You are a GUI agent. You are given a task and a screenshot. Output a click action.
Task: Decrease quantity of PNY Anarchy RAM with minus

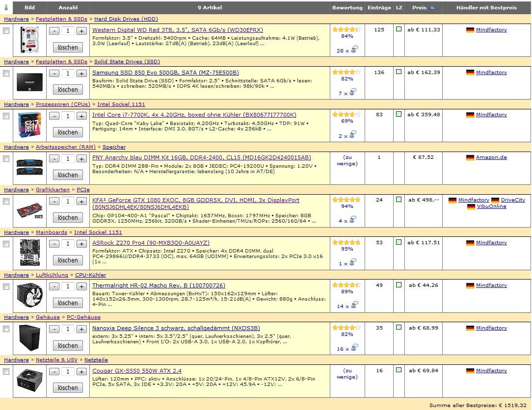click(x=54, y=159)
